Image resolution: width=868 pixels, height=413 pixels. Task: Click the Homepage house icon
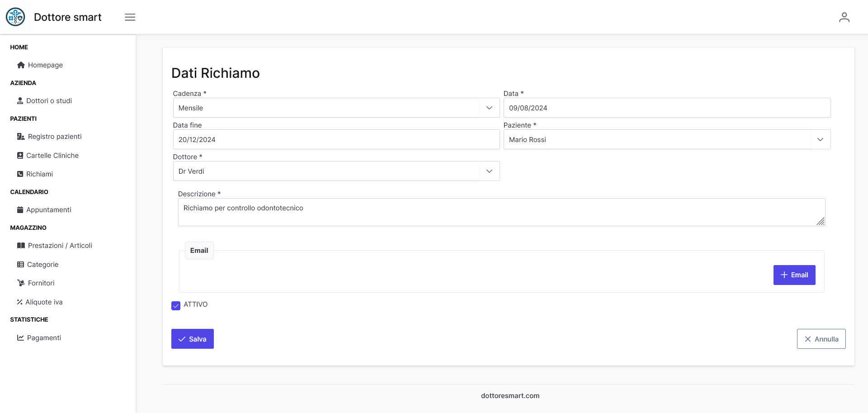coord(21,65)
